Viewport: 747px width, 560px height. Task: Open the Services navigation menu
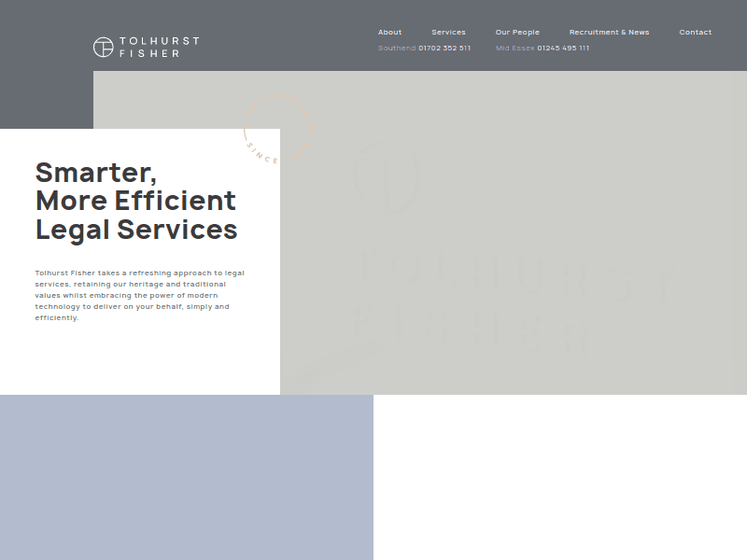(x=448, y=33)
